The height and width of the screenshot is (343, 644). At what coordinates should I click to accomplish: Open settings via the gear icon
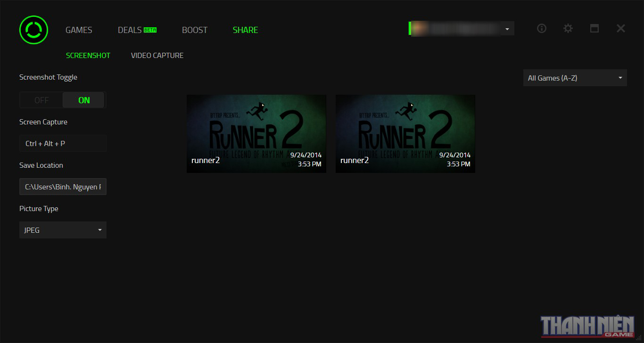pos(568,28)
